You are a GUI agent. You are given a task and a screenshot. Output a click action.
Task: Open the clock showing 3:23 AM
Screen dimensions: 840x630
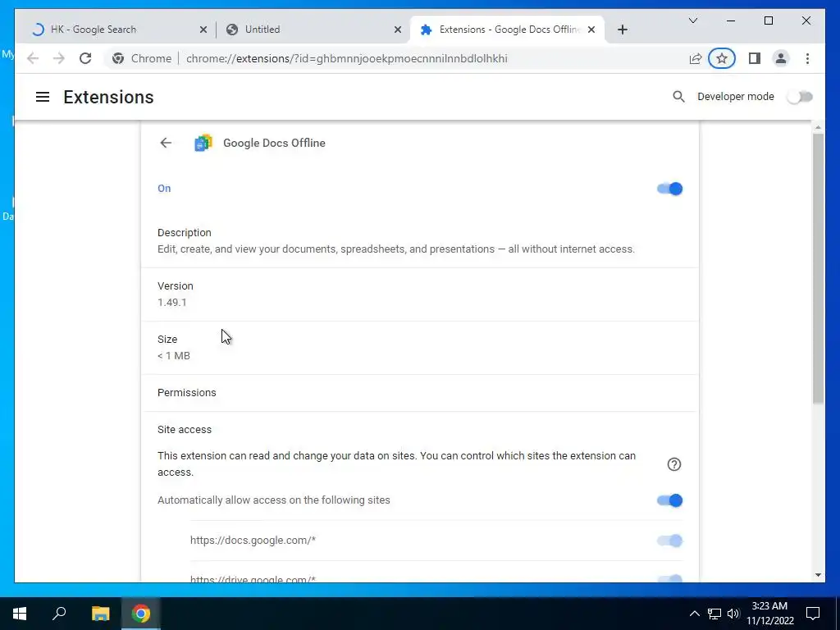click(769, 614)
